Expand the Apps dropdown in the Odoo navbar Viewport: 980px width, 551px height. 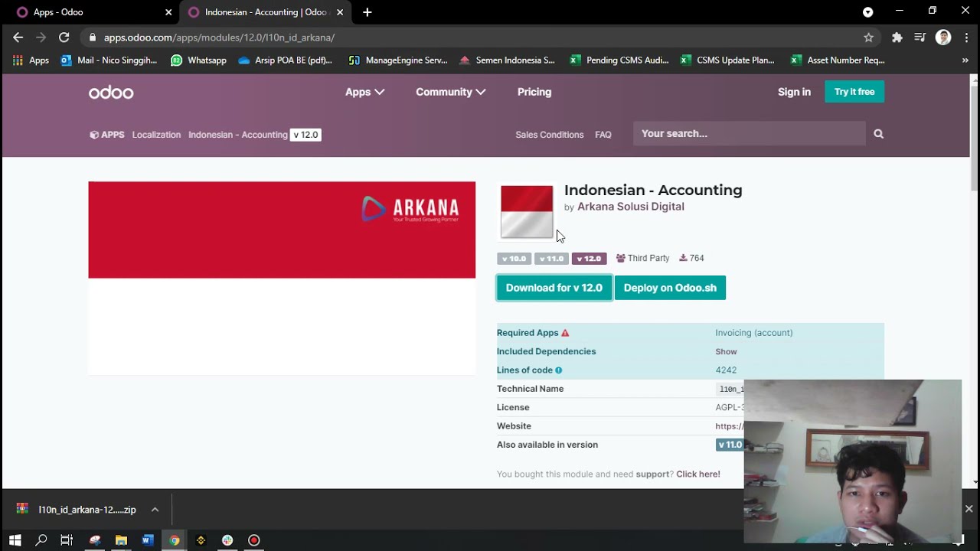364,92
